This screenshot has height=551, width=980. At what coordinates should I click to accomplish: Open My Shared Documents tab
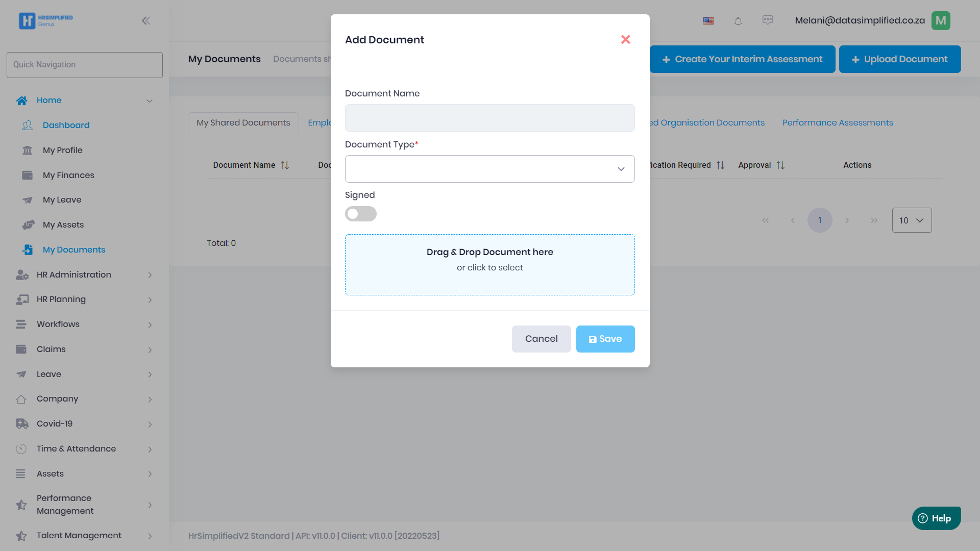click(243, 123)
